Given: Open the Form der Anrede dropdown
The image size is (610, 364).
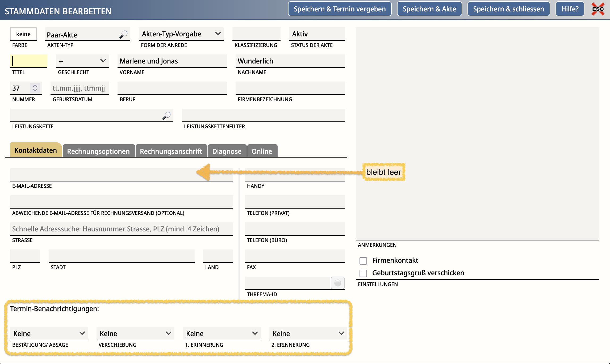Looking at the screenshot, I should (181, 34).
